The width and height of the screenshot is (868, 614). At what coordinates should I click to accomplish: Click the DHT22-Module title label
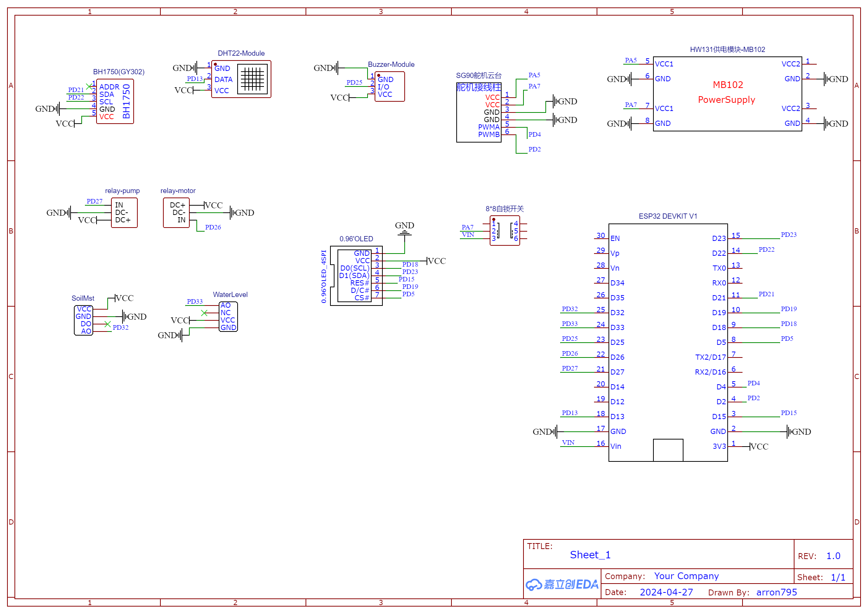(241, 53)
